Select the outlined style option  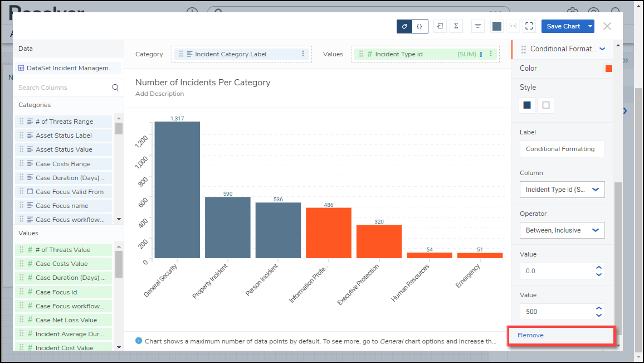click(546, 105)
